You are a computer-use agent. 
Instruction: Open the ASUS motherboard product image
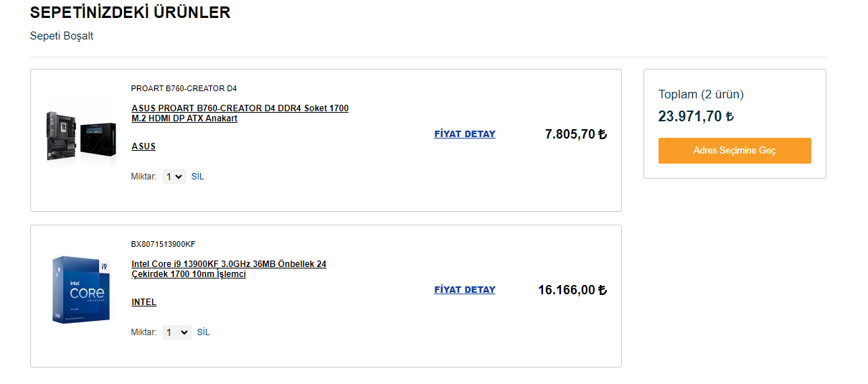tap(82, 136)
